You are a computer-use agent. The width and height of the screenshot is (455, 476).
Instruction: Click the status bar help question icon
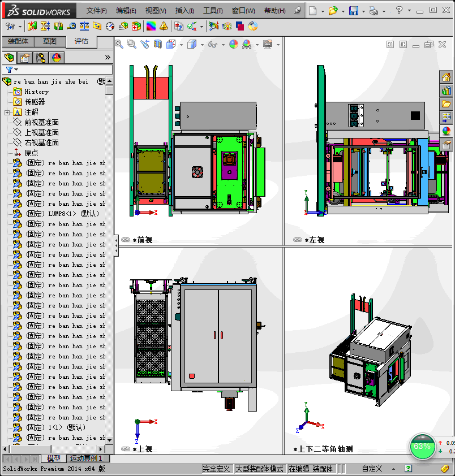pos(408,469)
